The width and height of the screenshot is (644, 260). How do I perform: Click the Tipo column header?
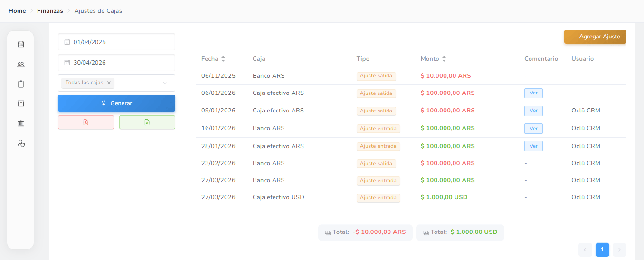pos(363,59)
